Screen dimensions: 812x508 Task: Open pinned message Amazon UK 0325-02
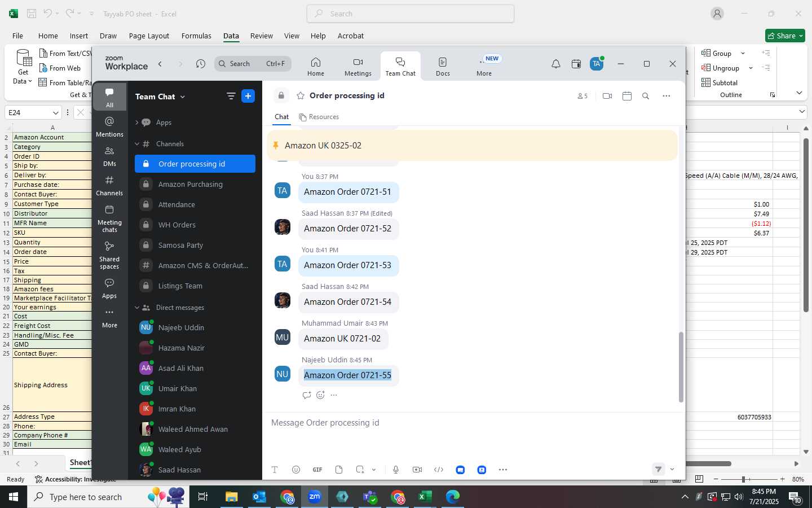(x=473, y=146)
